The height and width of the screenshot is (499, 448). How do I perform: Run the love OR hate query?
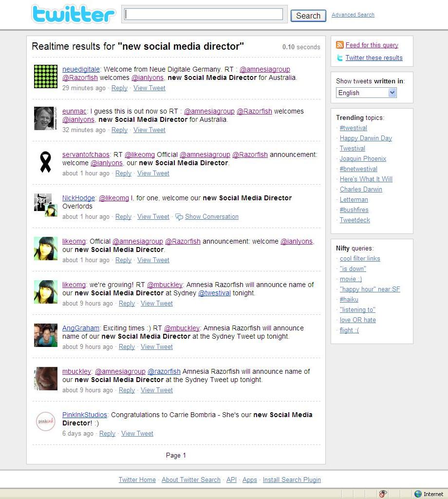[358, 320]
